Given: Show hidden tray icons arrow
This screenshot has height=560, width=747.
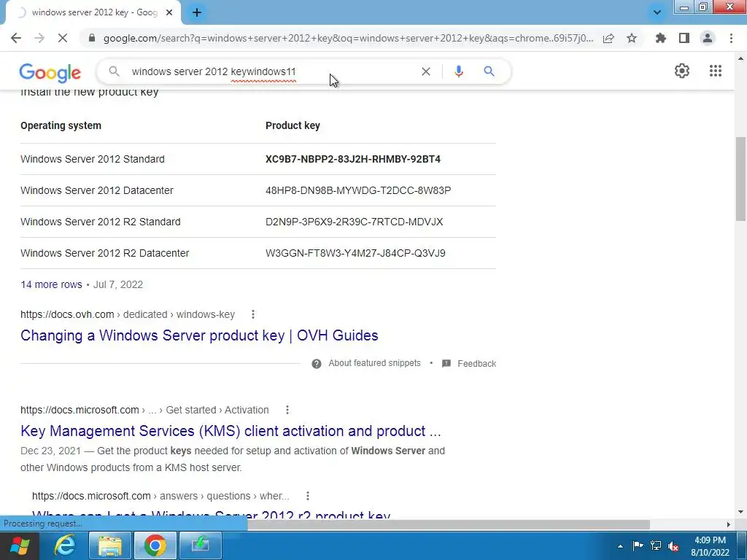Looking at the screenshot, I should click(x=620, y=546).
